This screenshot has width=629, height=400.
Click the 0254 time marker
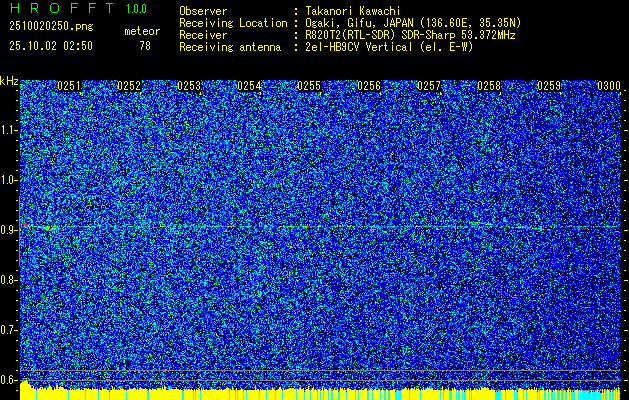pyautogui.click(x=249, y=86)
